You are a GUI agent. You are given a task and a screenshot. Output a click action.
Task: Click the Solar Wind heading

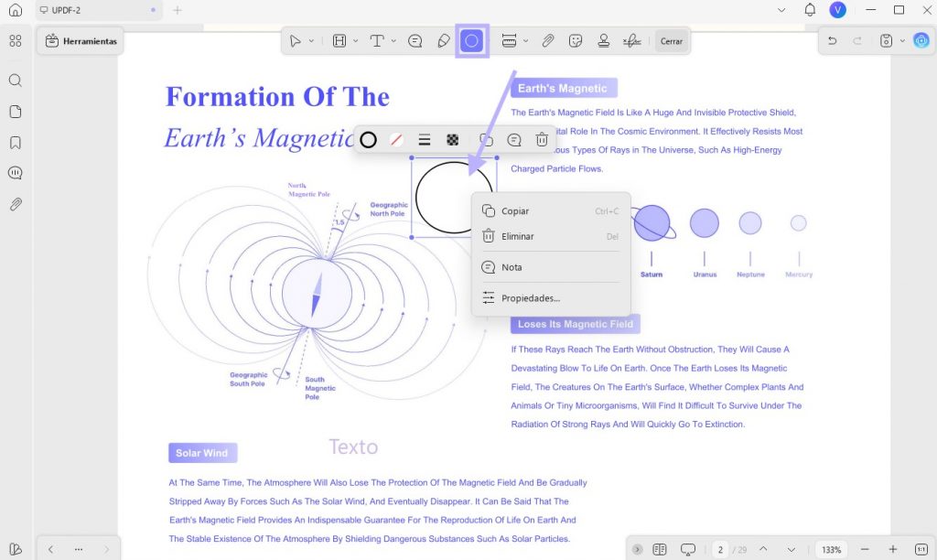[x=202, y=453]
